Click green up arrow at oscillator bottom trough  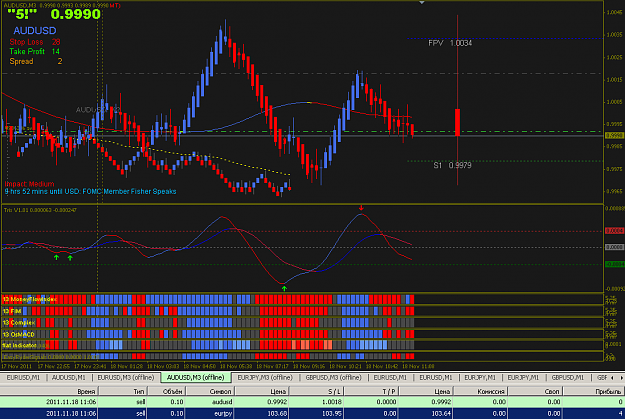(284, 288)
